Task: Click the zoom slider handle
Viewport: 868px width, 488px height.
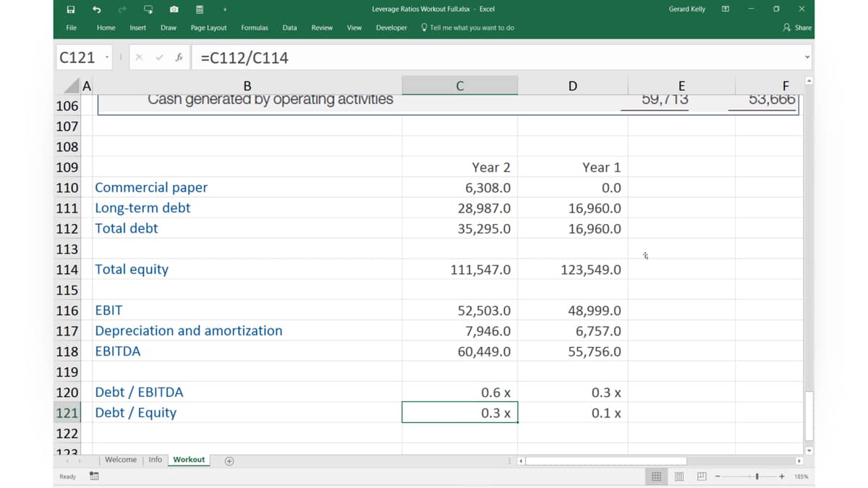Action: [x=757, y=476]
